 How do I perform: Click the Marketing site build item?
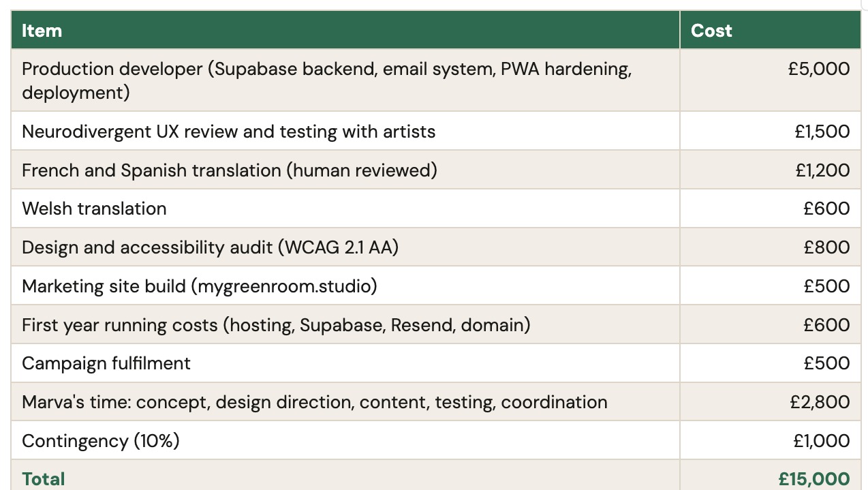[199, 286]
